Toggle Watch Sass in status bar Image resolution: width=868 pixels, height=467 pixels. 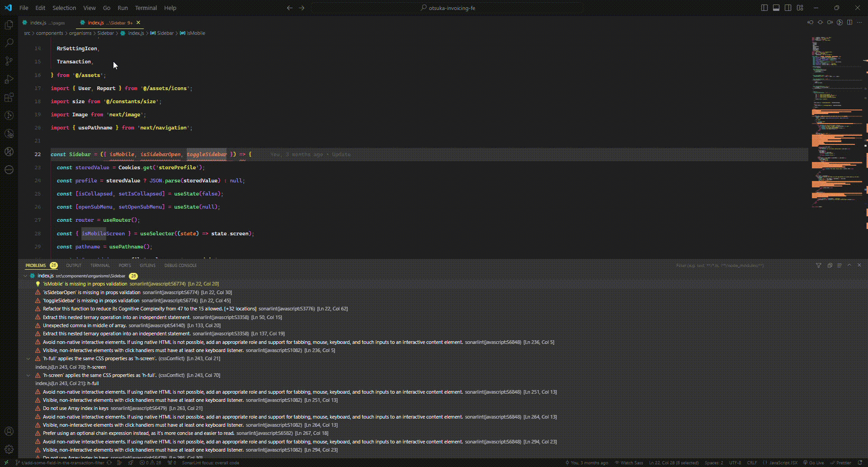[x=628, y=462]
